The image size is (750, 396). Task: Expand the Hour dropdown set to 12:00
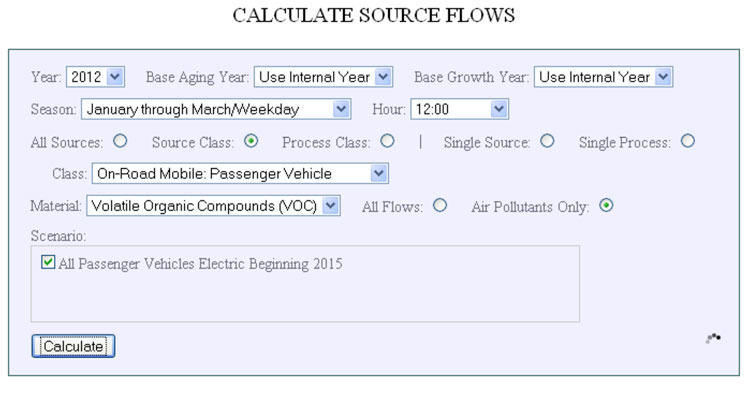click(460, 110)
